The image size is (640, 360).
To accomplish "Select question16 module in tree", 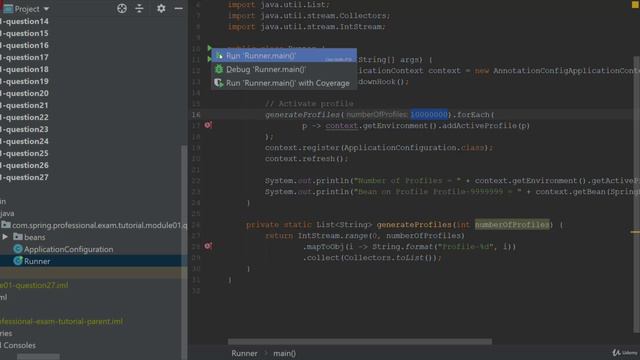I will 24,45.
